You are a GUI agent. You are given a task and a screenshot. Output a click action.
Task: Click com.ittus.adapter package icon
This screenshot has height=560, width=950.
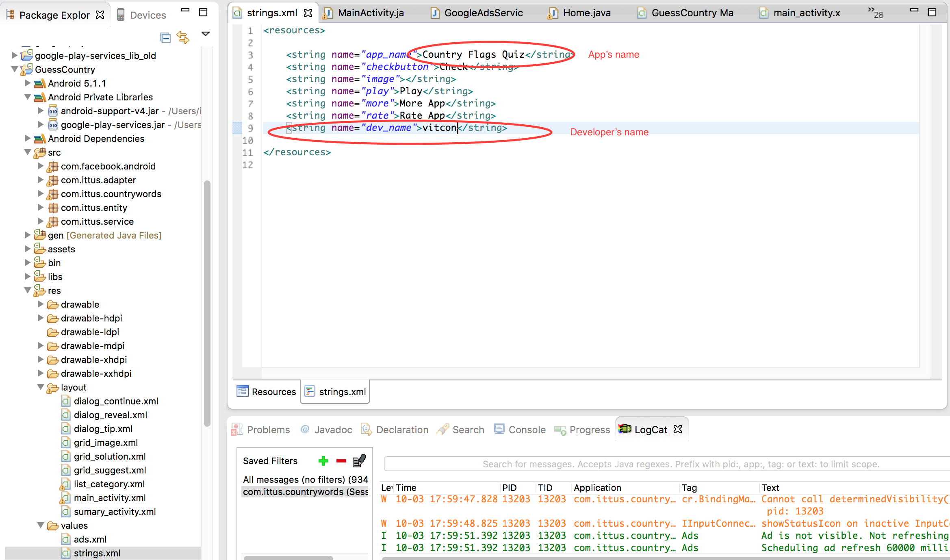[x=53, y=180]
